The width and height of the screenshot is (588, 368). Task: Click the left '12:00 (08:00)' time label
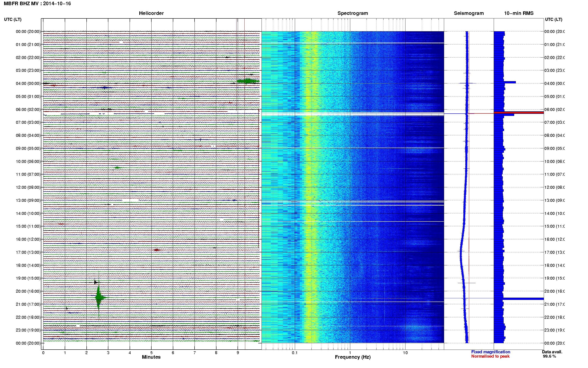[28, 187]
